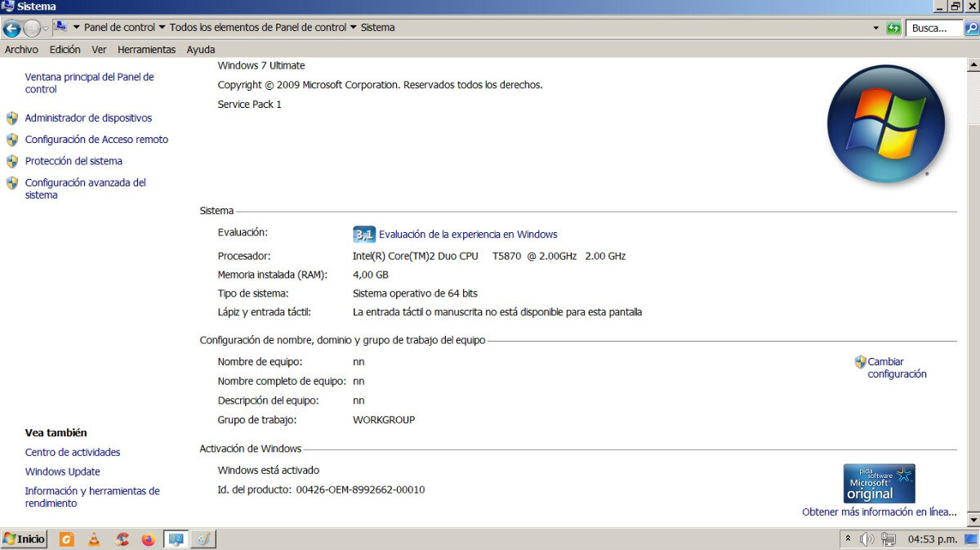This screenshot has height=550, width=980.
Task: Open Configuración de Acceso remoto link
Action: (x=96, y=140)
